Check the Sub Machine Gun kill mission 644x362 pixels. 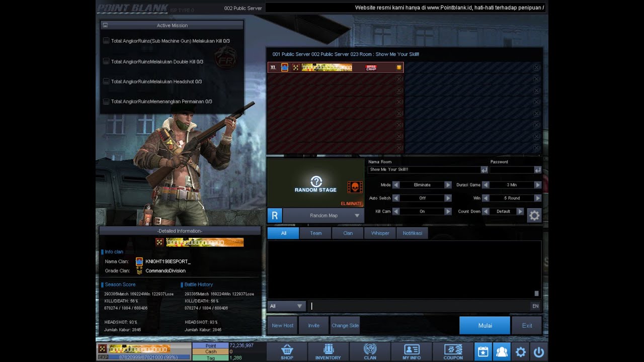pyautogui.click(x=106, y=41)
